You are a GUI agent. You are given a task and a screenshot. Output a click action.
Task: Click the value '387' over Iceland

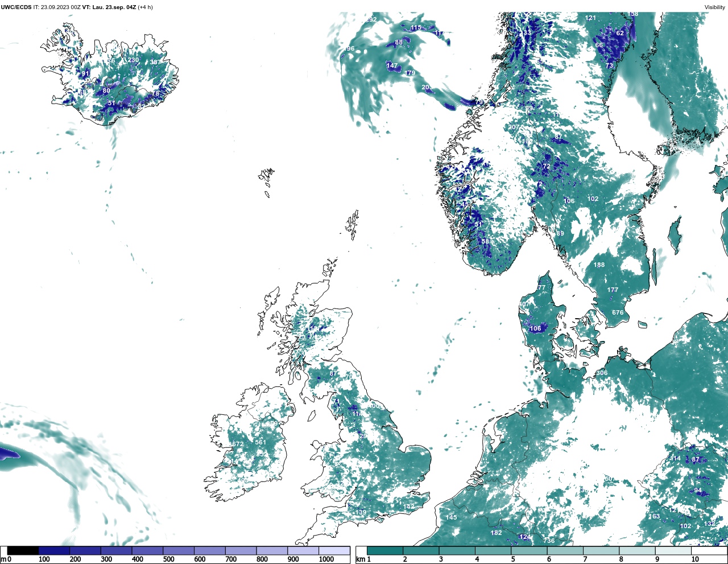click(x=155, y=62)
